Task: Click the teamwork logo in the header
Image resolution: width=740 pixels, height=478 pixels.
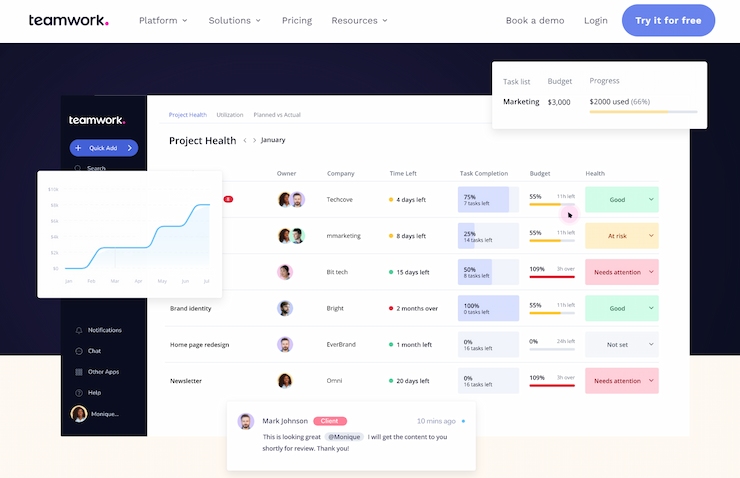Action: [x=68, y=20]
